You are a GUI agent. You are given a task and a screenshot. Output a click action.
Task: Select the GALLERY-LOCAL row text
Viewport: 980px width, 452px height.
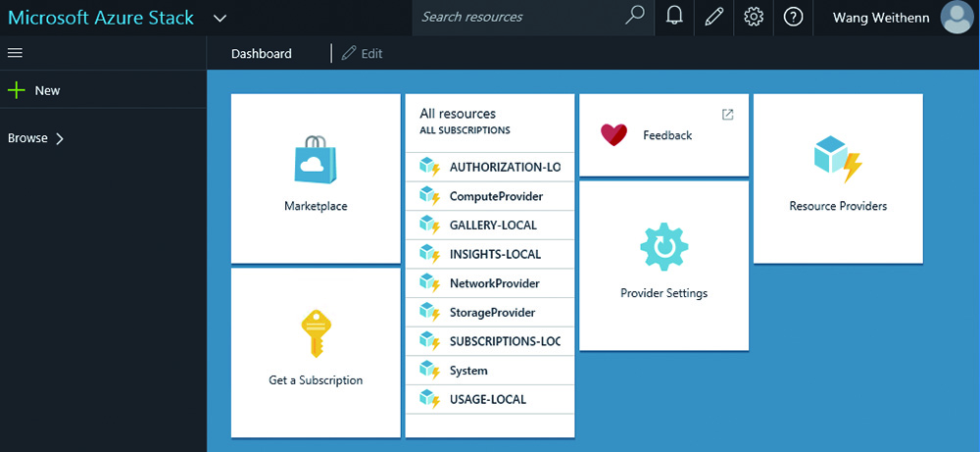[493, 226]
